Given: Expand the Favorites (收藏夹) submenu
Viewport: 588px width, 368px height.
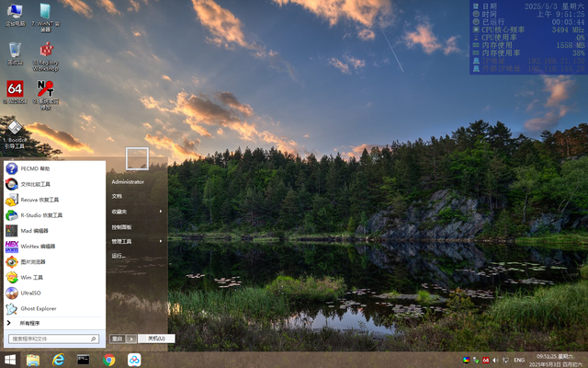Looking at the screenshot, I should coord(137,212).
